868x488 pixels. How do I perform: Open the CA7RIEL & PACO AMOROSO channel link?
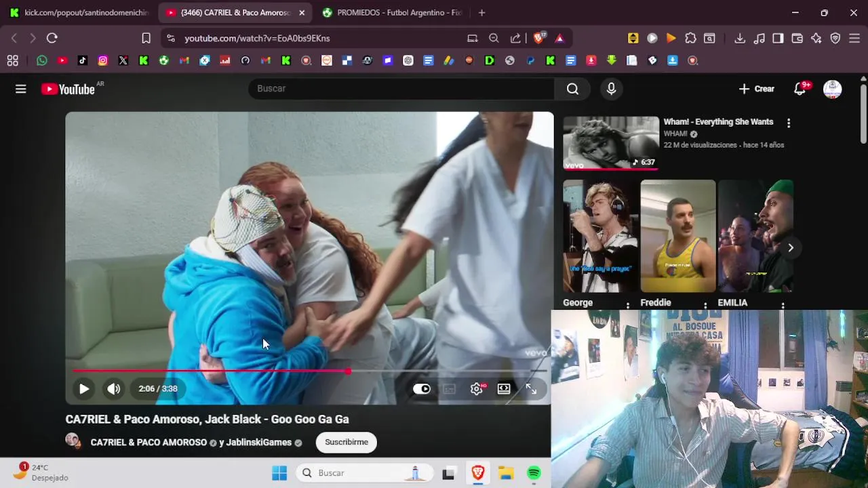tap(149, 443)
